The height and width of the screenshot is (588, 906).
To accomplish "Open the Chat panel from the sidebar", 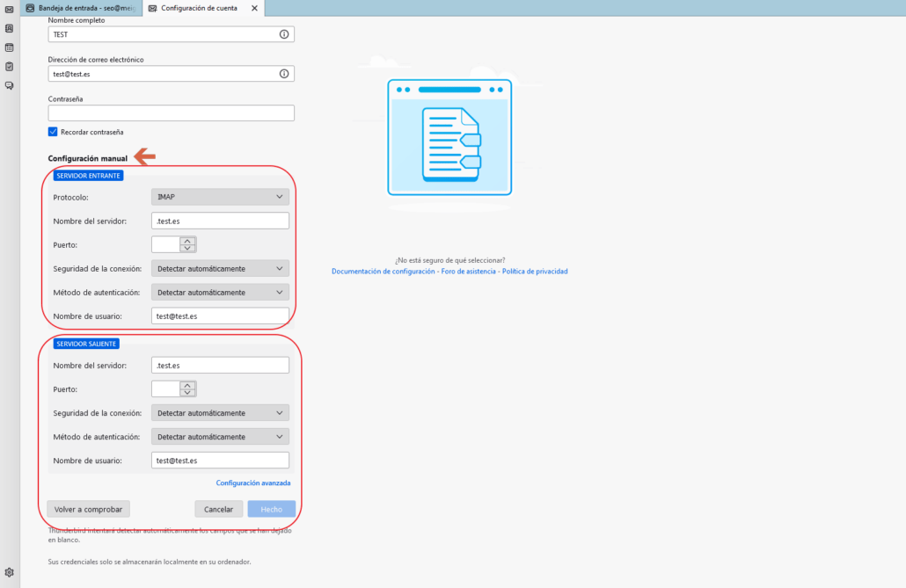I will pyautogui.click(x=9, y=85).
